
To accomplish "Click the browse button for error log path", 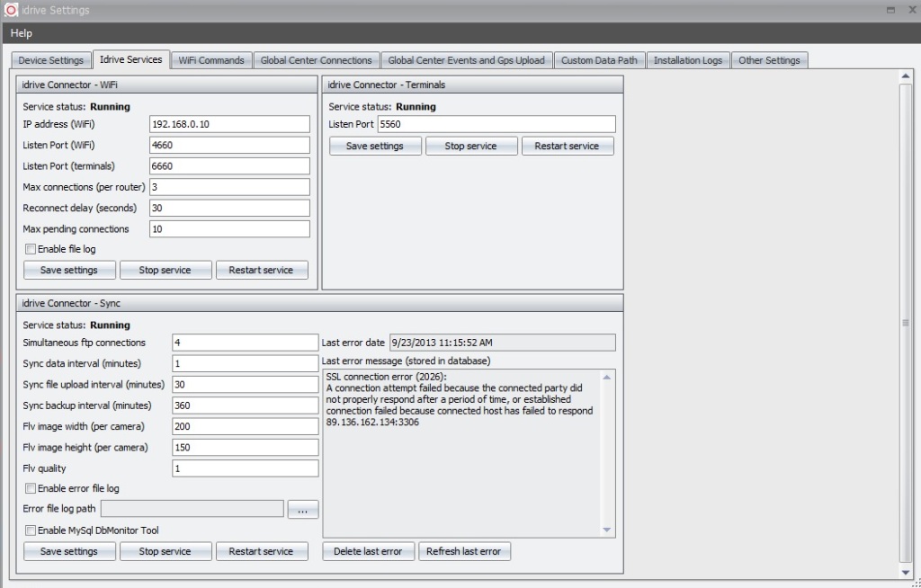I will [303, 510].
